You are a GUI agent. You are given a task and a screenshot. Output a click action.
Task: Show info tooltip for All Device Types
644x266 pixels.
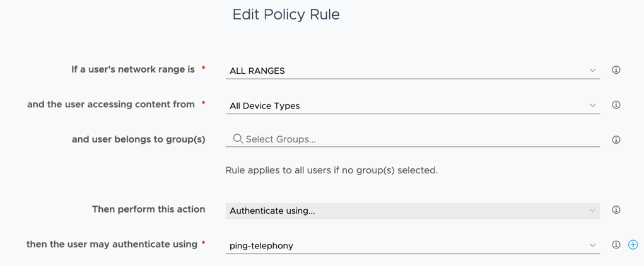tap(616, 105)
